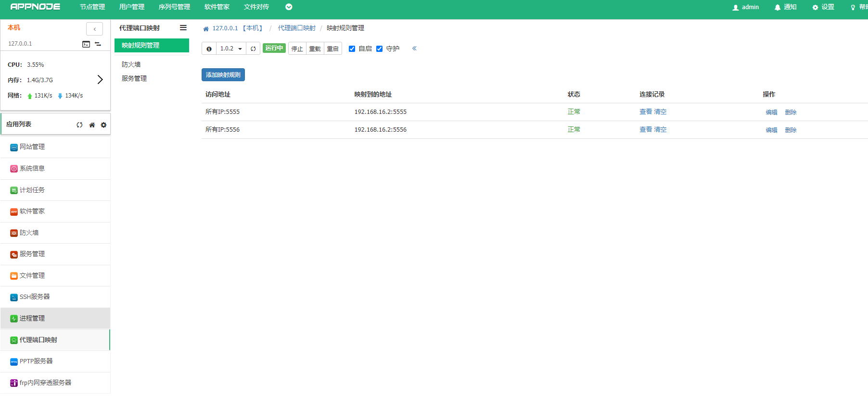This screenshot has width=868, height=396.
Task: Clear connection log for port 5555
Action: [660, 112]
